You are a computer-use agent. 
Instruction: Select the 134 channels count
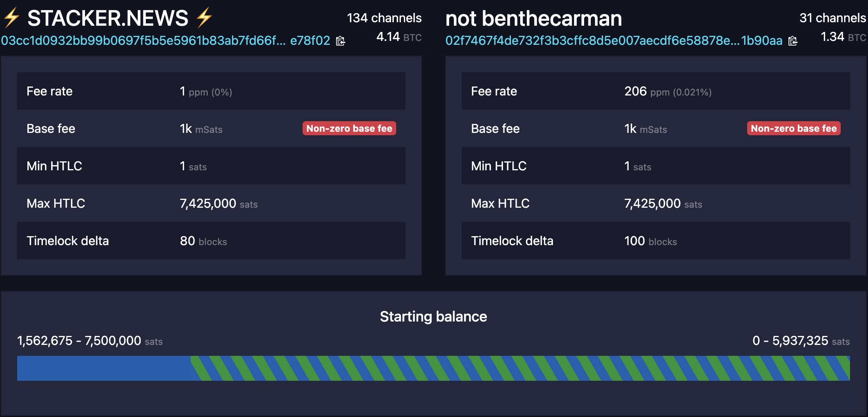(x=384, y=18)
